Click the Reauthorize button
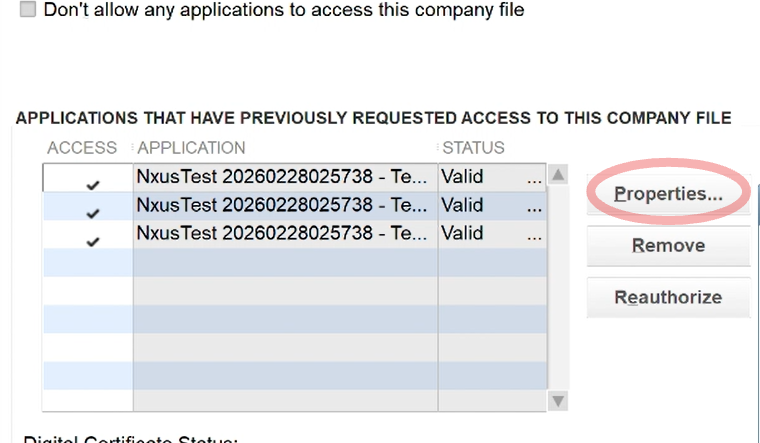 tap(668, 297)
